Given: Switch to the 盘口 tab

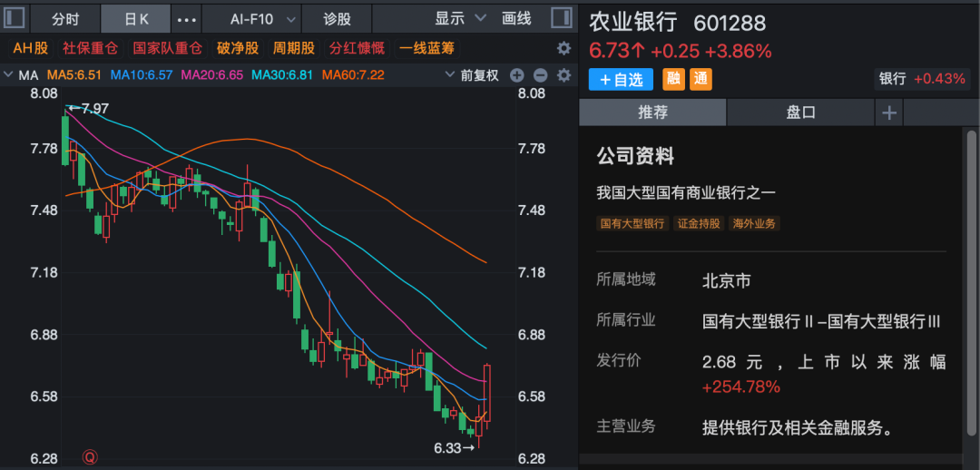Looking at the screenshot, I should pyautogui.click(x=800, y=113).
